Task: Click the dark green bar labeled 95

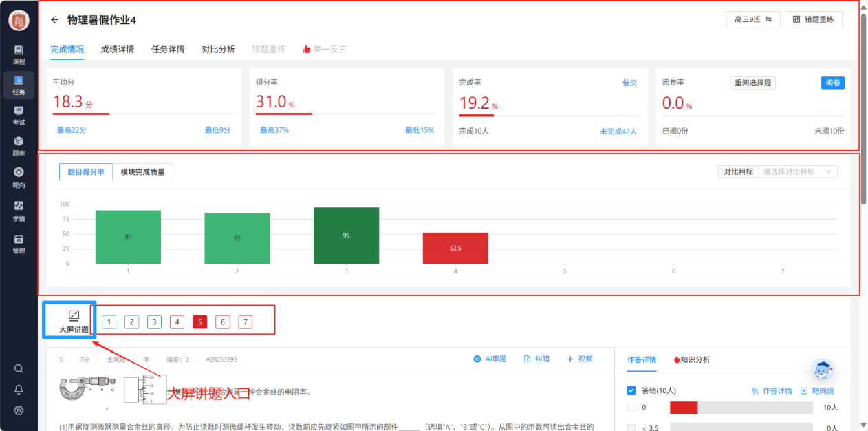Action: pos(346,235)
